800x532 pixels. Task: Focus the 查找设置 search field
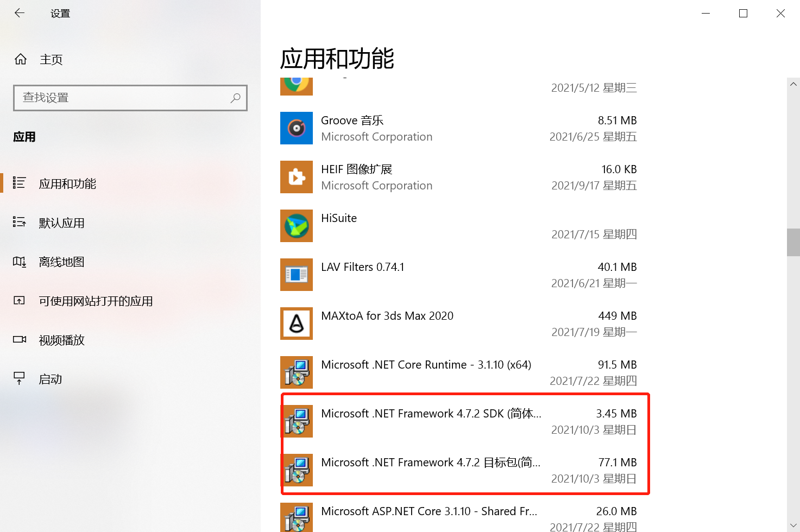(x=130, y=98)
